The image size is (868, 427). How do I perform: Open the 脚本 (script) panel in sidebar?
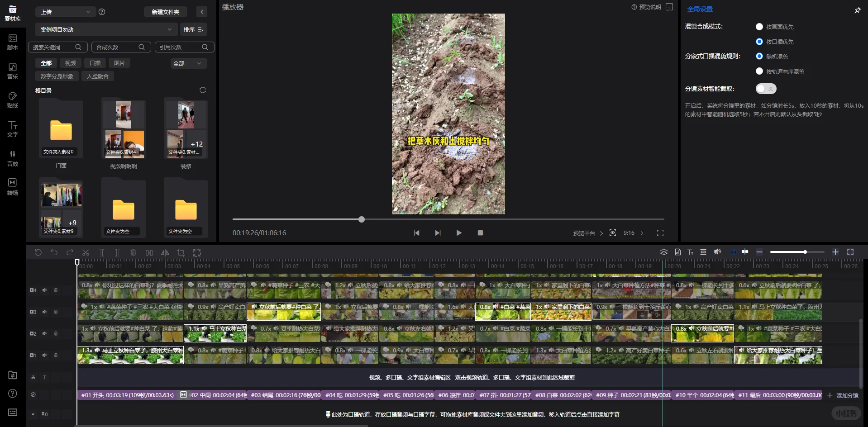point(13,42)
